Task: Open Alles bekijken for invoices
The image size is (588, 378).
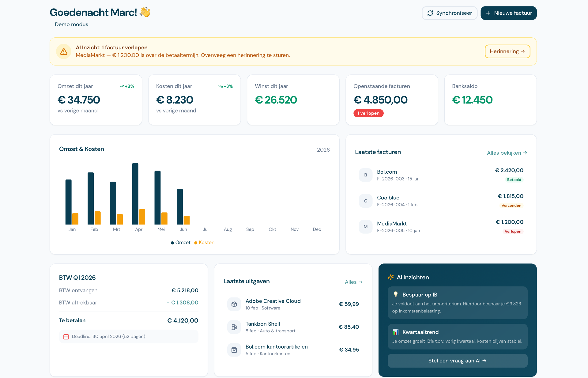Action: coord(507,153)
